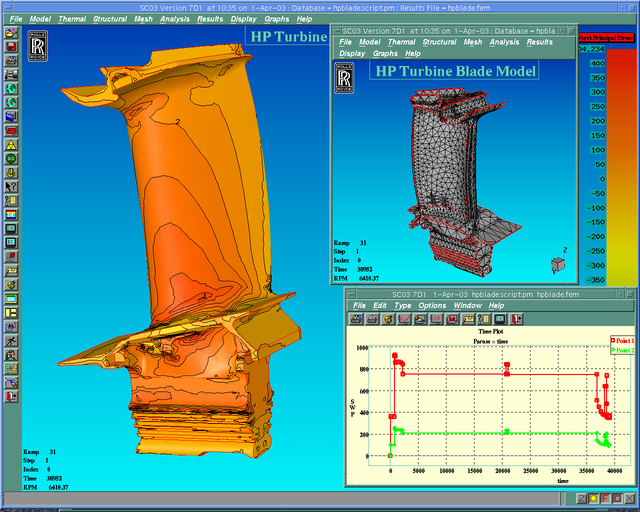Image resolution: width=640 pixels, height=512 pixels.
Task: Click the Z axis orientation cube in mesh window
Action: click(x=557, y=264)
